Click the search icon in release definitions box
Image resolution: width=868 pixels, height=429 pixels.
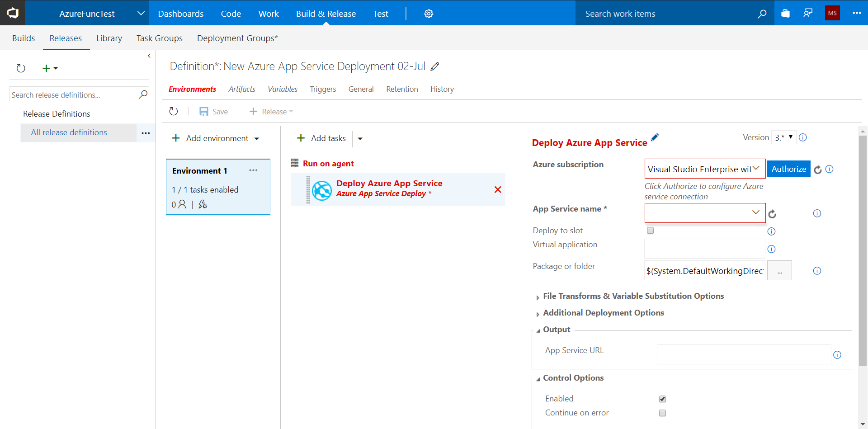pyautogui.click(x=143, y=94)
